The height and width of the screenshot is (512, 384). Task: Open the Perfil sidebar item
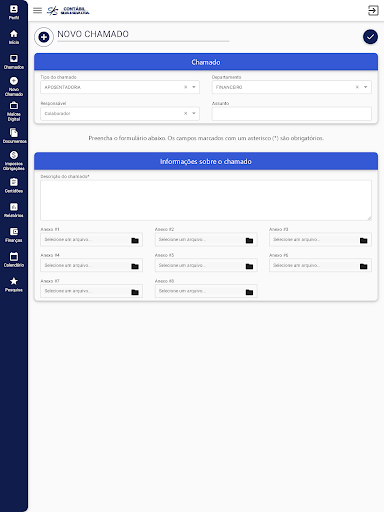pos(14,12)
